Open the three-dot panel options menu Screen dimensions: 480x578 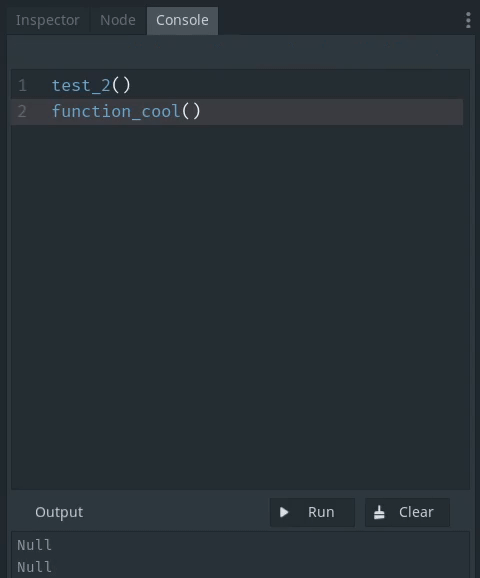tap(468, 20)
